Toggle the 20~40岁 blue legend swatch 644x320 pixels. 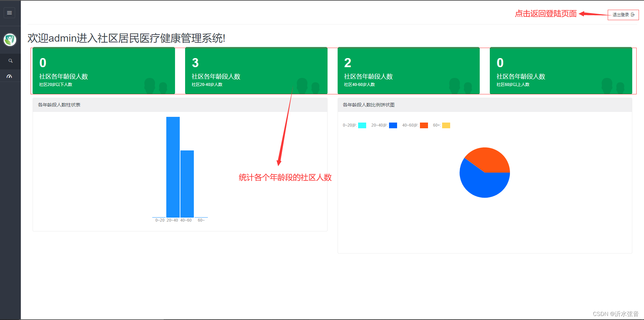[x=393, y=125]
